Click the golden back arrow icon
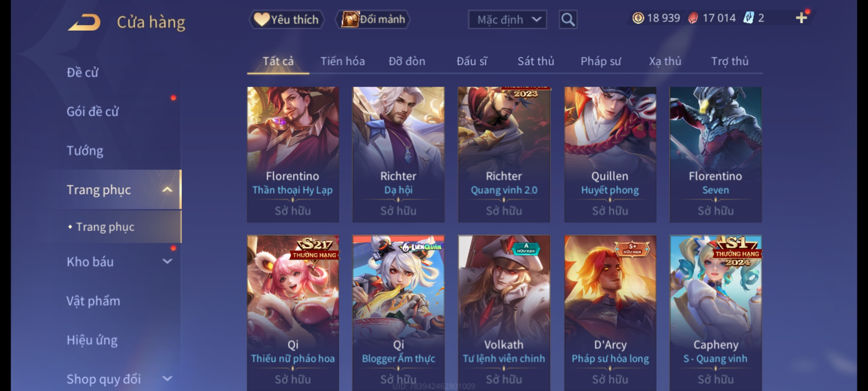This screenshot has height=391, width=868. pos(84,22)
